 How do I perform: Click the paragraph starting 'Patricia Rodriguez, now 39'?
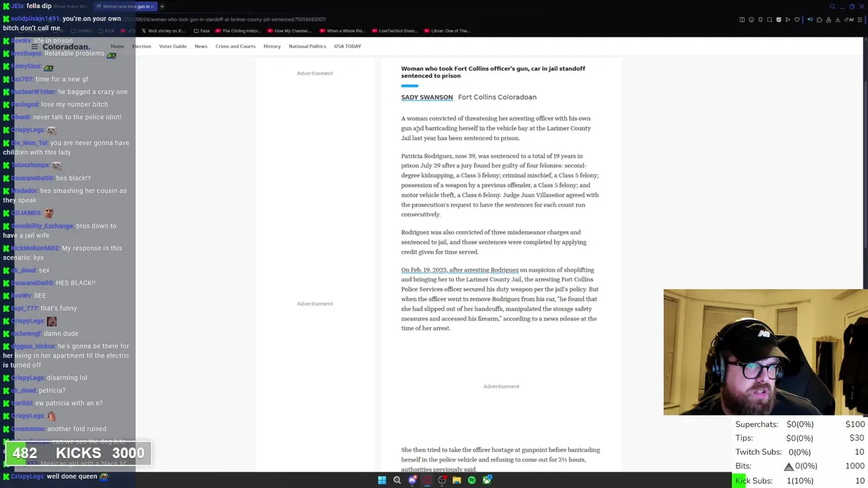point(500,185)
